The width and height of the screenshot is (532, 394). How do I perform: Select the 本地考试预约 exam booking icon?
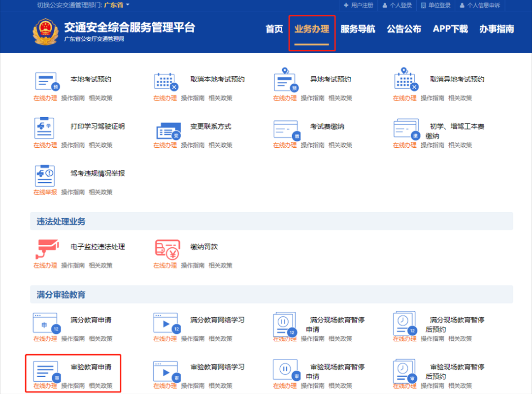(46, 81)
